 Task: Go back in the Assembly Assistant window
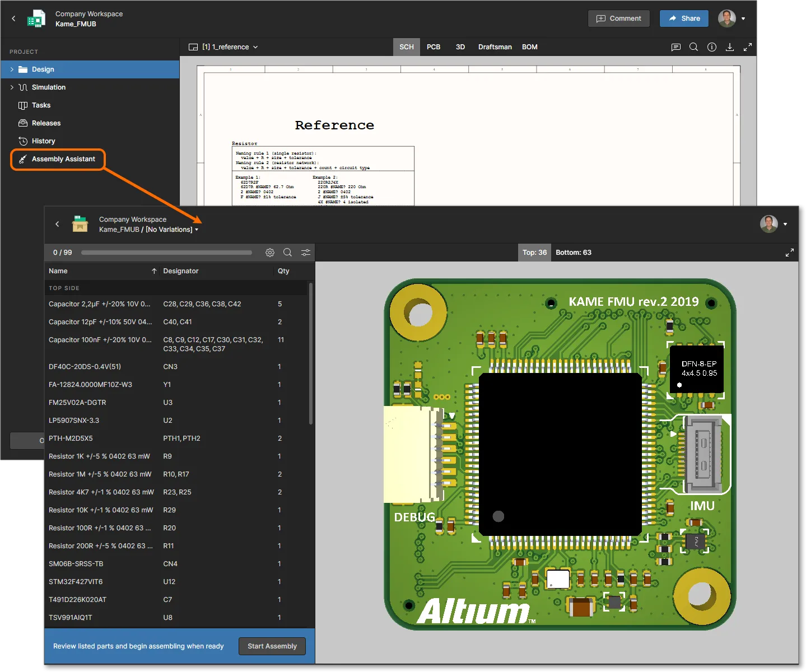(57, 224)
